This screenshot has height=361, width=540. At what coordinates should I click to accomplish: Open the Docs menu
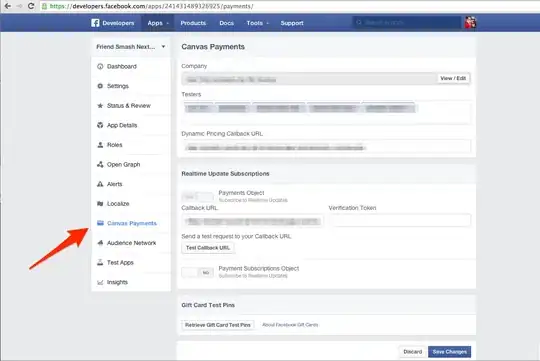tap(226, 23)
